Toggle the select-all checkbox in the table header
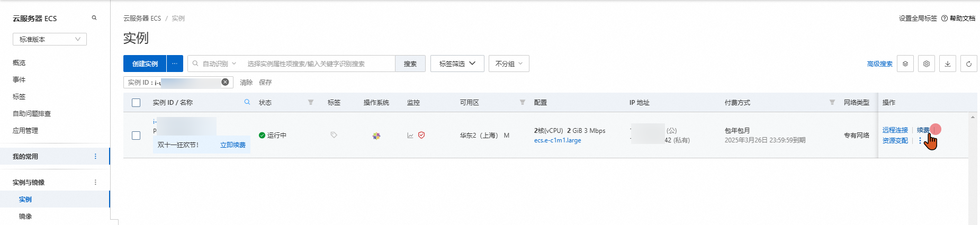Image resolution: width=980 pixels, height=225 pixels. 136,103
